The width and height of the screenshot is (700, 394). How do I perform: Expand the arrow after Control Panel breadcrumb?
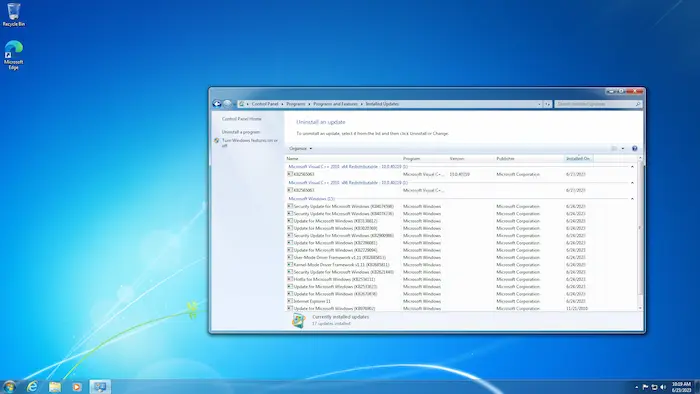(x=282, y=104)
